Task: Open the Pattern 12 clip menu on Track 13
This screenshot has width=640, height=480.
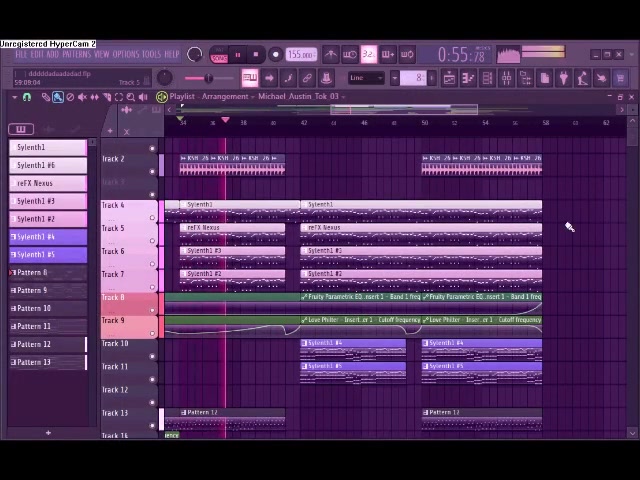Action: [x=185, y=412]
